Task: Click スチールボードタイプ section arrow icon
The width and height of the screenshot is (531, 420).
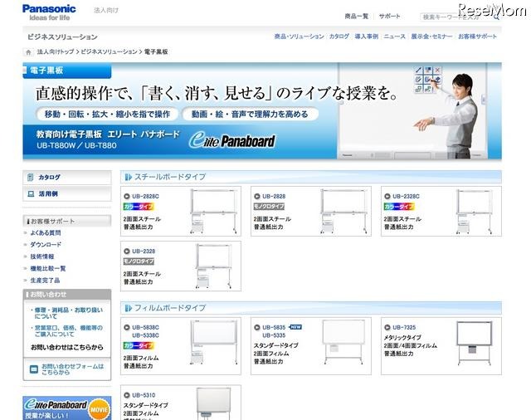Action: point(128,177)
